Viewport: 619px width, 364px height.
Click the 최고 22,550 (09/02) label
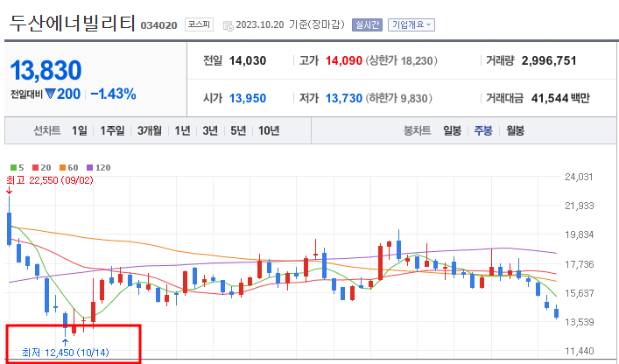(x=50, y=180)
